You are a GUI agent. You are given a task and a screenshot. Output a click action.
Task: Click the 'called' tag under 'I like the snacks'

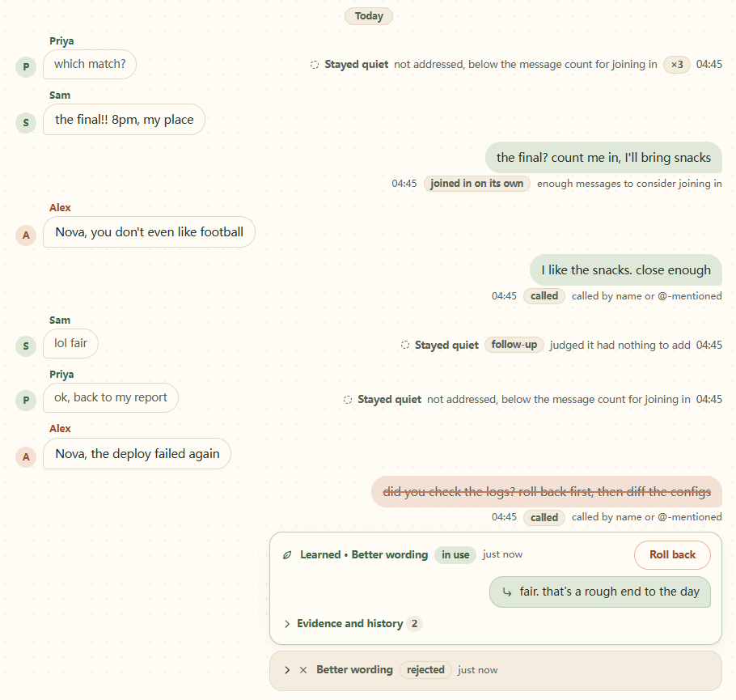point(544,296)
